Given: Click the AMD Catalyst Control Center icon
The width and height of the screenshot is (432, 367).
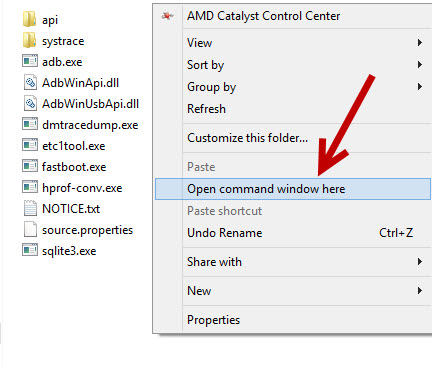Looking at the screenshot, I should [167, 16].
